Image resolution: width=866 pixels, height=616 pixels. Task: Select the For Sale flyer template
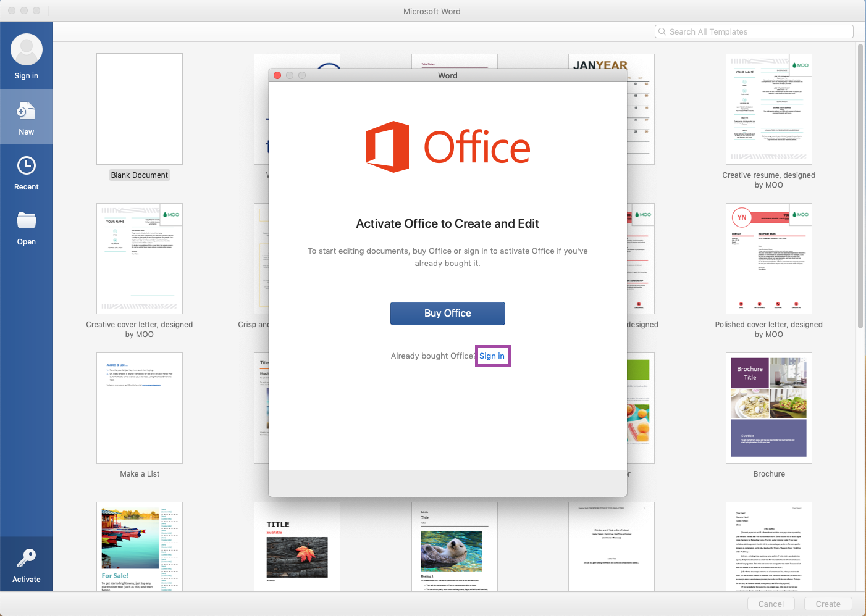140,547
